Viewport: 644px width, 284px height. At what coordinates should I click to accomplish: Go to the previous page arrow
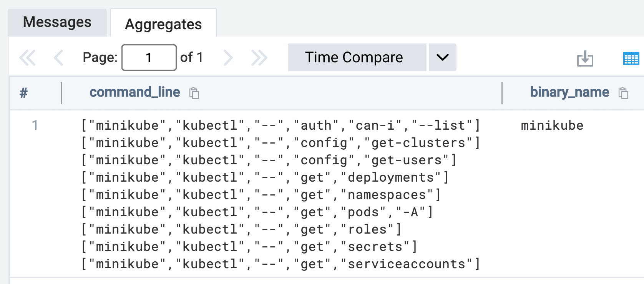click(x=59, y=58)
